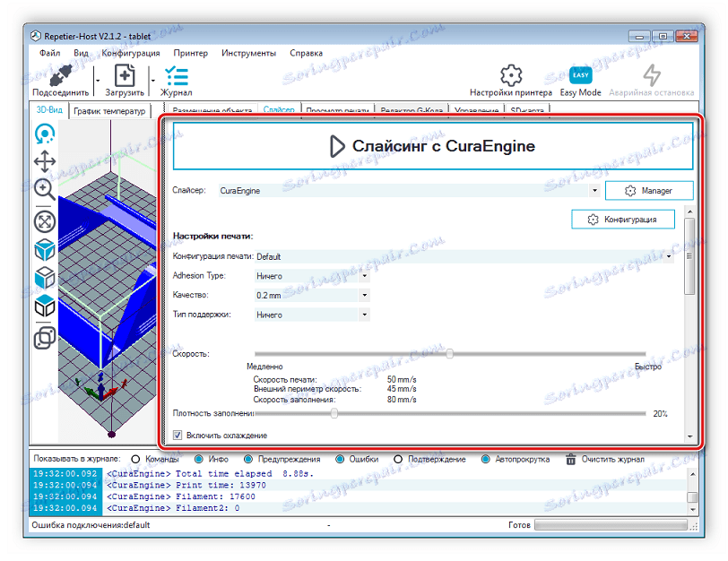The image size is (728, 561).
Task: Enable Confirmation (Подтверждение) log filter
Action: click(398, 460)
